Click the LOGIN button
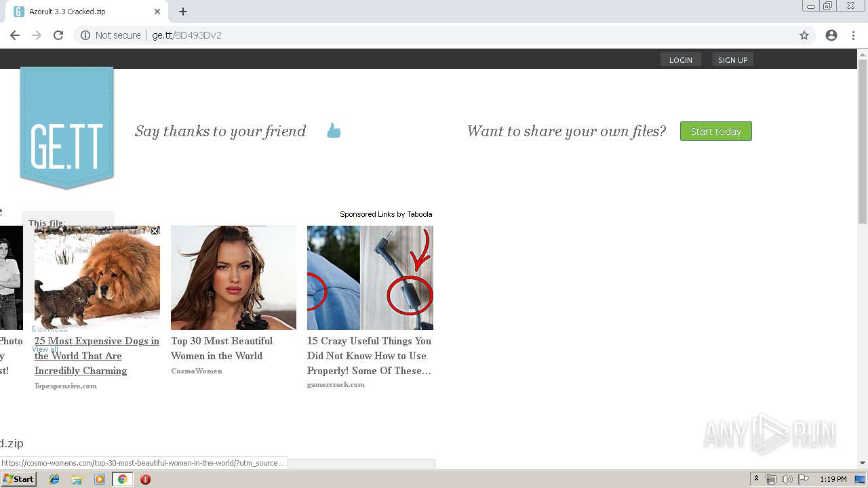Viewport: 868px width, 488px height. pyautogui.click(x=681, y=60)
